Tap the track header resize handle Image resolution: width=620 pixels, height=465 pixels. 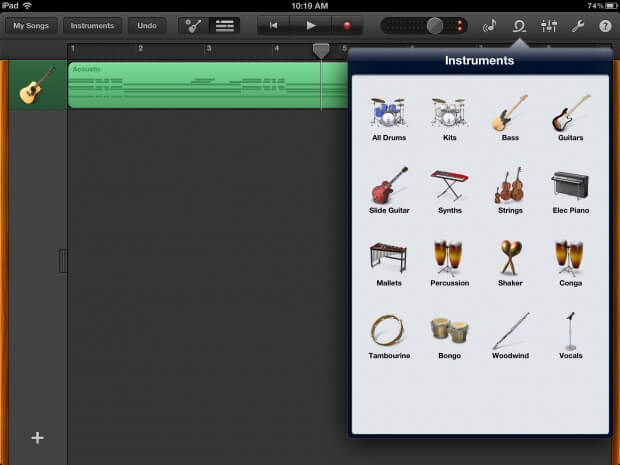pyautogui.click(x=63, y=261)
